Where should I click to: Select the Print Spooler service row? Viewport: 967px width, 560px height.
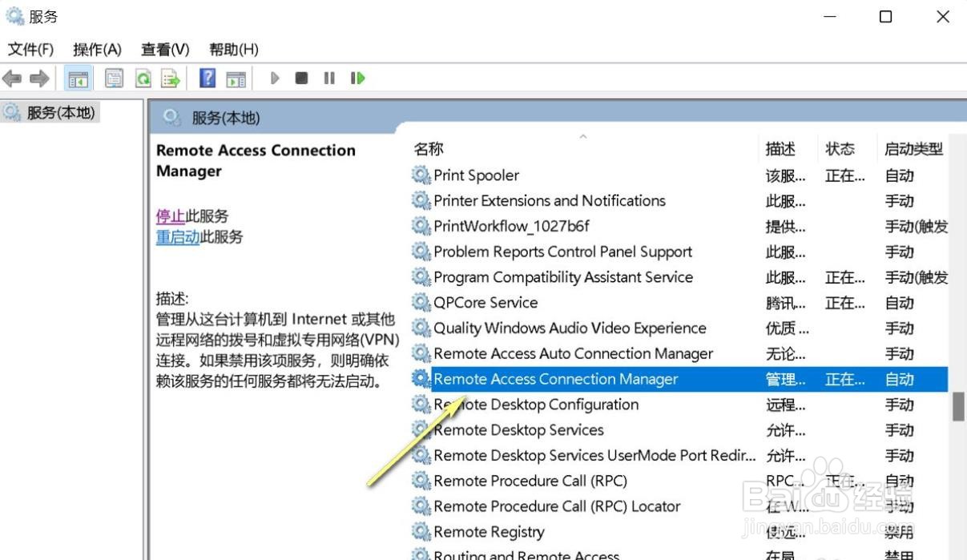point(679,175)
